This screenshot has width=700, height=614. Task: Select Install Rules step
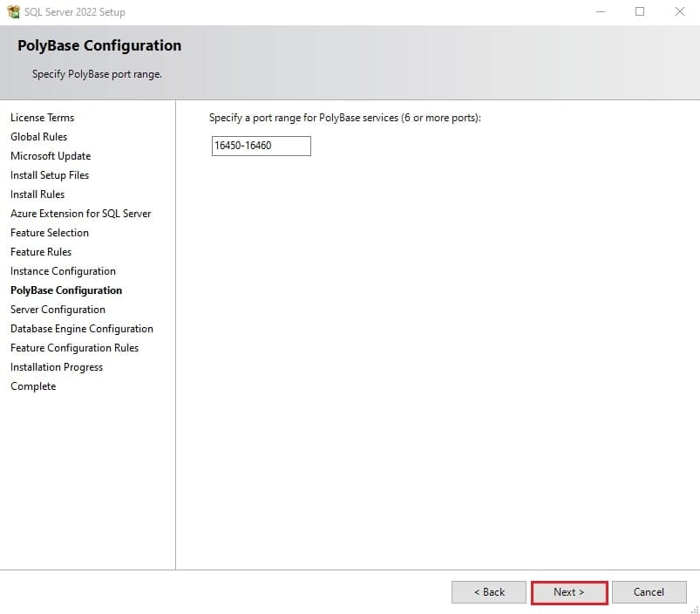coord(37,194)
